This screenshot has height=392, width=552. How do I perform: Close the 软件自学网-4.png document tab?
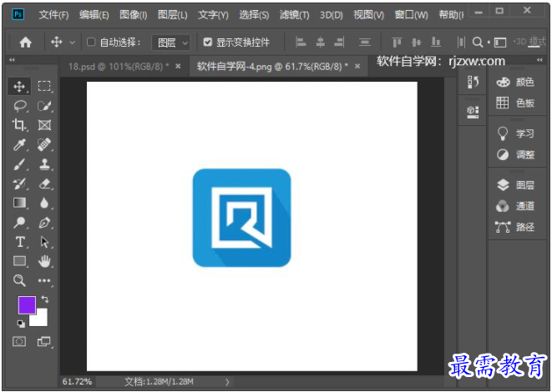(x=357, y=66)
